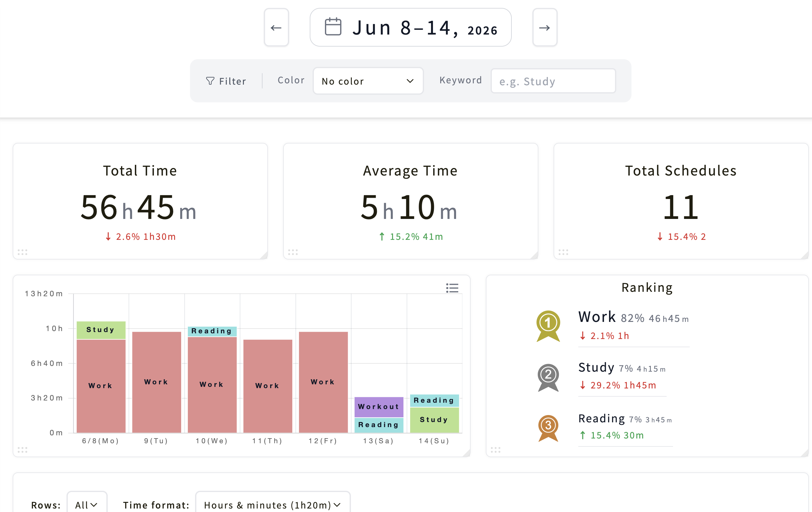Click the Total Time card resize corner
Screen dimensions: 812x512
[x=264, y=255]
